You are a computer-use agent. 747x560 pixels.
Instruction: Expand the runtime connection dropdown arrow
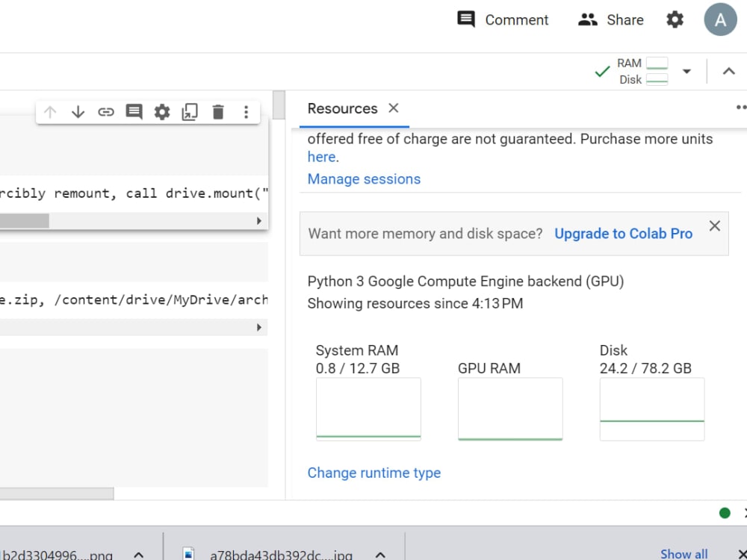(x=686, y=72)
